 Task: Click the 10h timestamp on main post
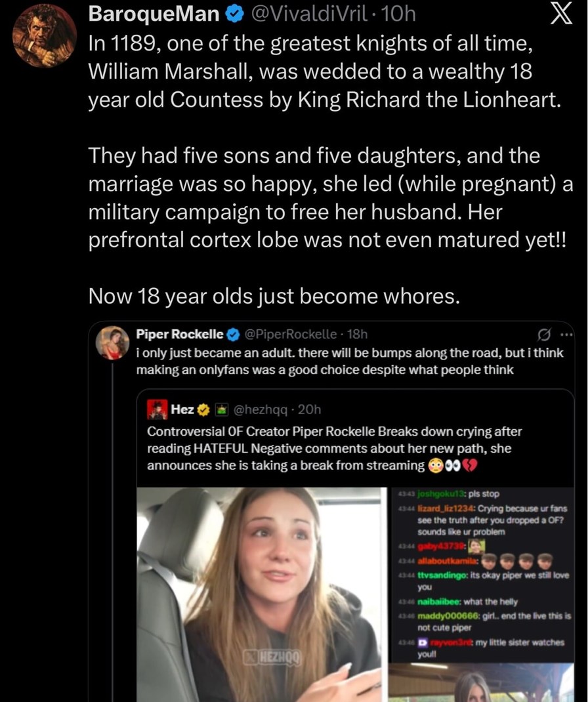click(x=398, y=14)
